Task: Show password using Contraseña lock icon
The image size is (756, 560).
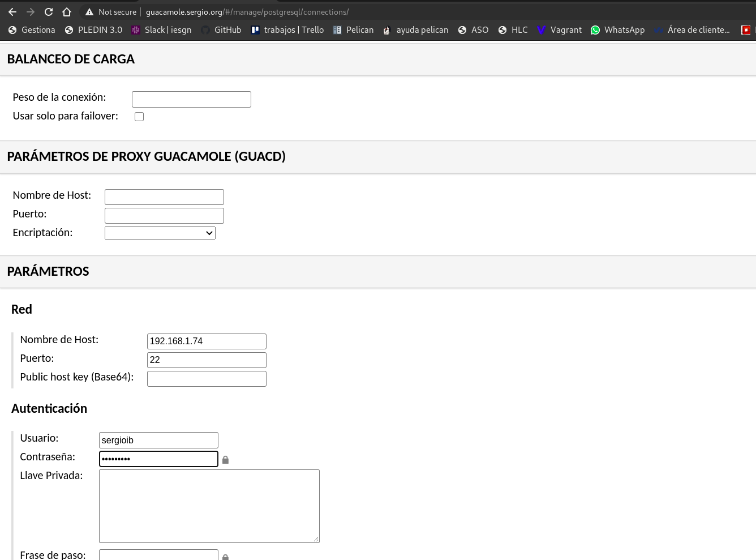Action: tap(225, 460)
